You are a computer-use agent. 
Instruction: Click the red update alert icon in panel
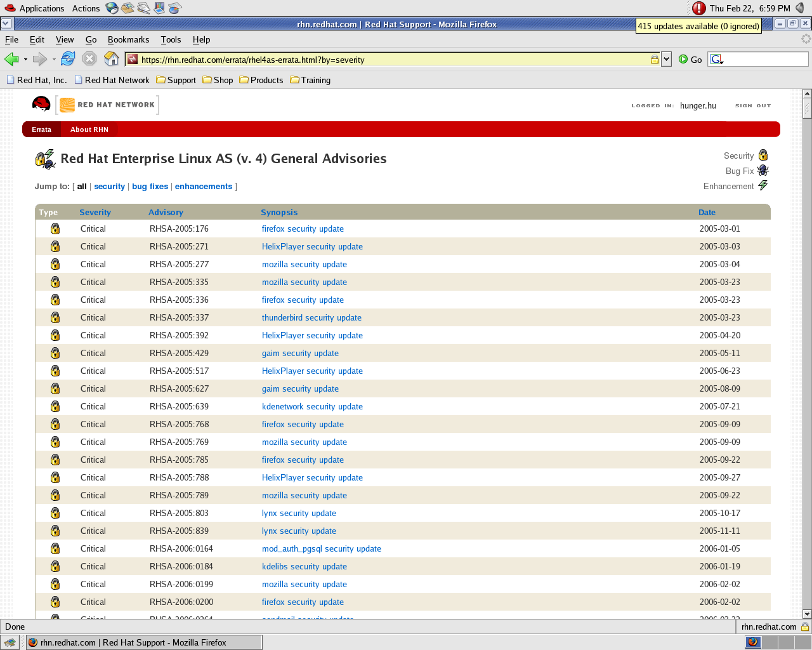click(699, 8)
